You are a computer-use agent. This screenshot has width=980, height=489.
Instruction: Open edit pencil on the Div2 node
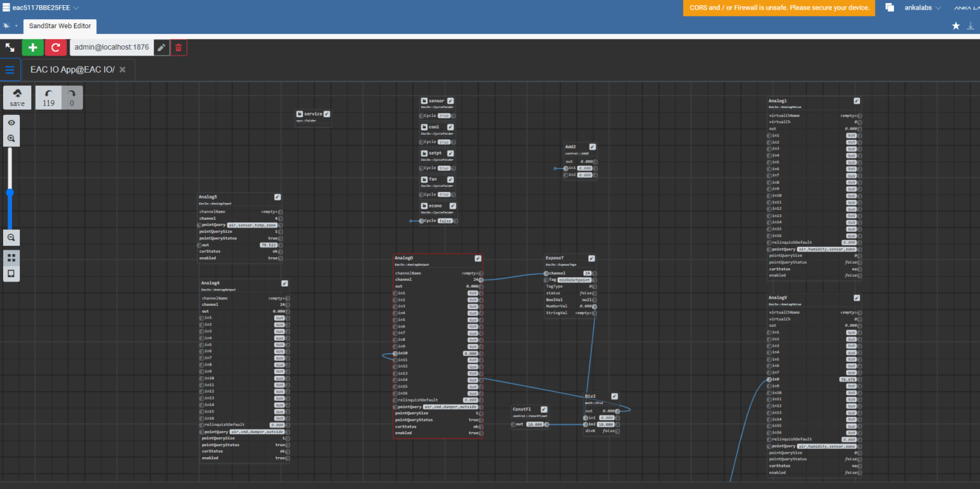(614, 396)
